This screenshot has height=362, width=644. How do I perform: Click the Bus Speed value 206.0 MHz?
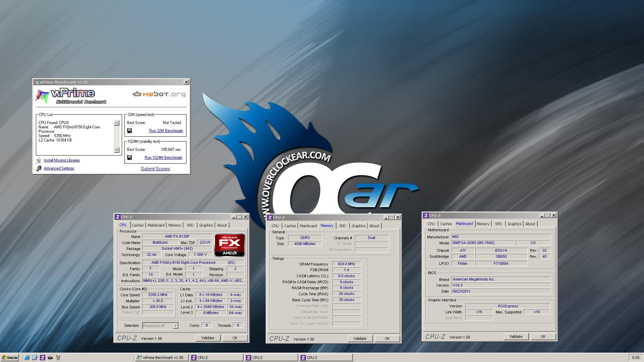coord(158,307)
